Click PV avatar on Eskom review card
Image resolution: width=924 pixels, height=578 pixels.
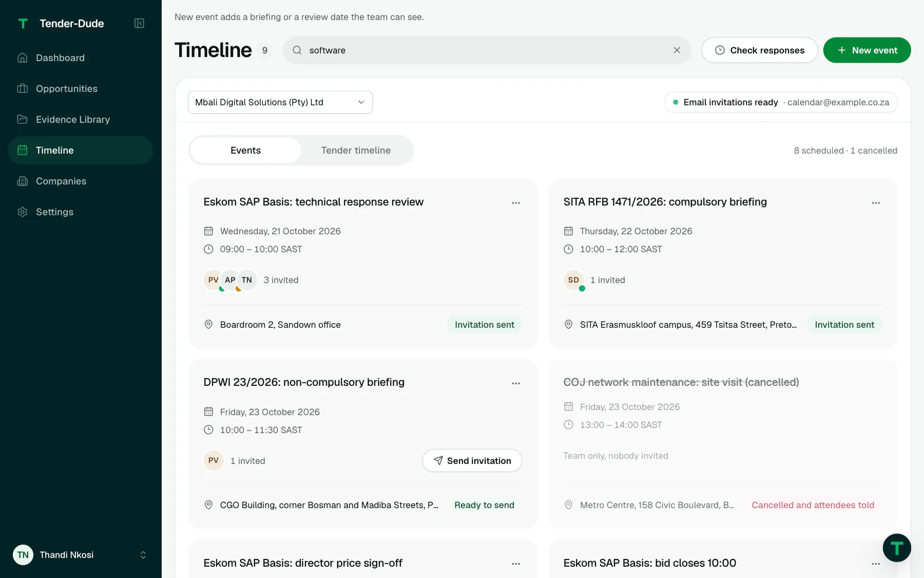tap(213, 279)
